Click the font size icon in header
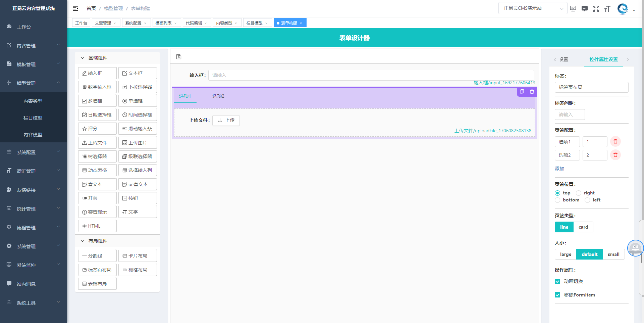This screenshot has height=323, width=644. [607, 9]
